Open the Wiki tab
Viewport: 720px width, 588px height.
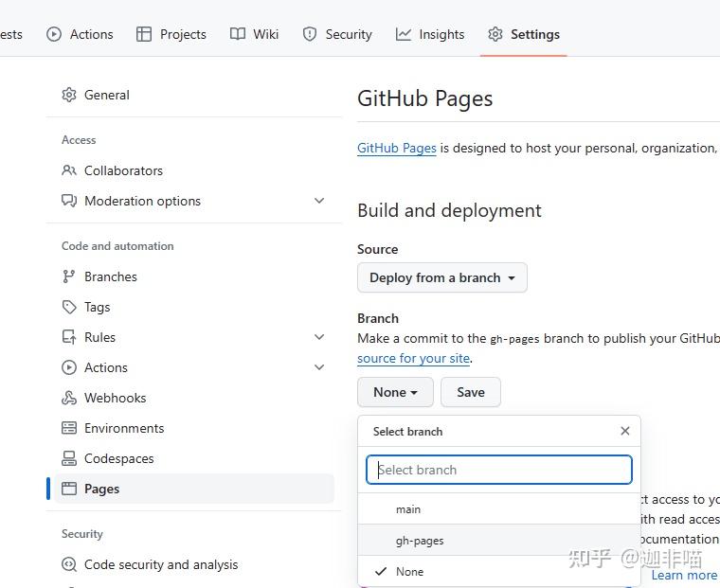[x=254, y=34]
